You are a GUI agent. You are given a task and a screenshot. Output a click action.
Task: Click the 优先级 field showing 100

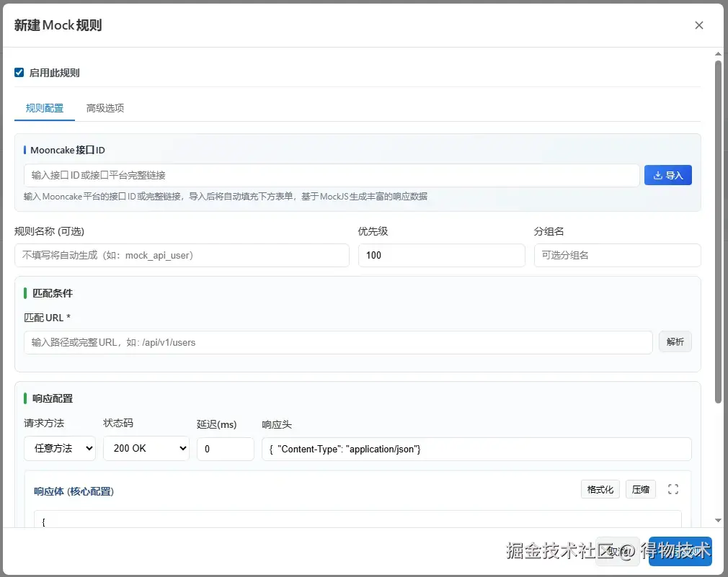click(442, 255)
